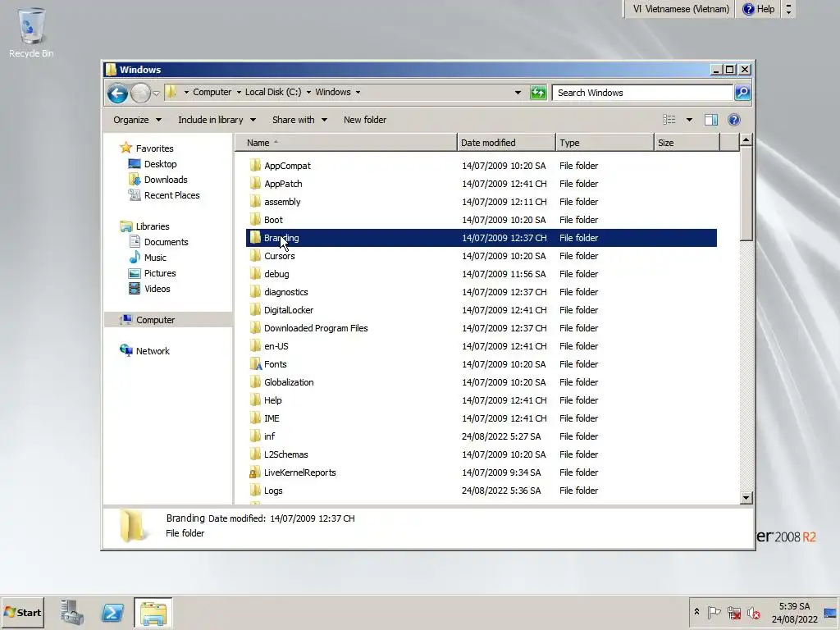Click VI Vietnamese language indicator
The width and height of the screenshot is (840, 630).
(x=681, y=9)
